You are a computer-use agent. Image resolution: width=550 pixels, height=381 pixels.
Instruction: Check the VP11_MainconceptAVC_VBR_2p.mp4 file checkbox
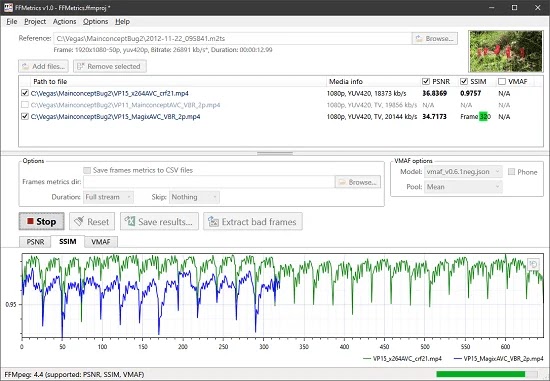[25, 105]
